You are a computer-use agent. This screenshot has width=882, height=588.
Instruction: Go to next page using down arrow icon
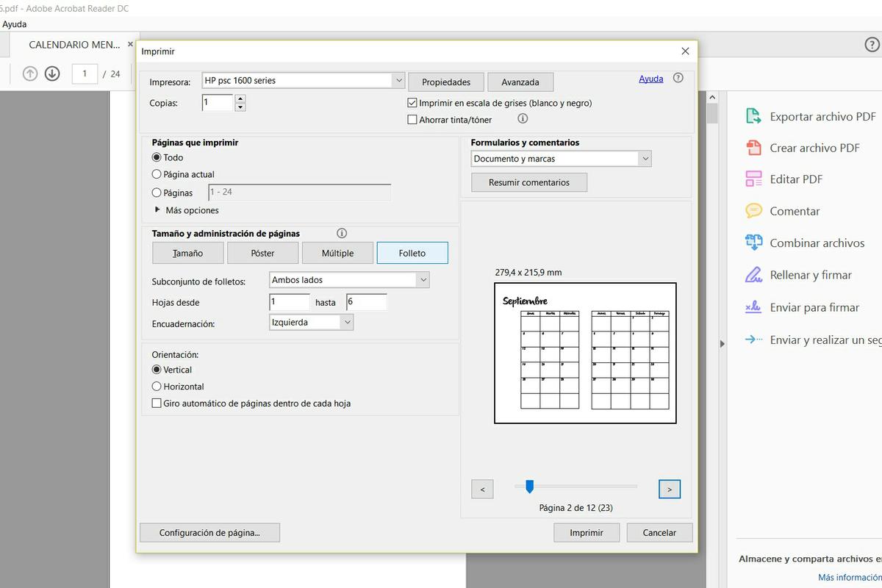52,73
